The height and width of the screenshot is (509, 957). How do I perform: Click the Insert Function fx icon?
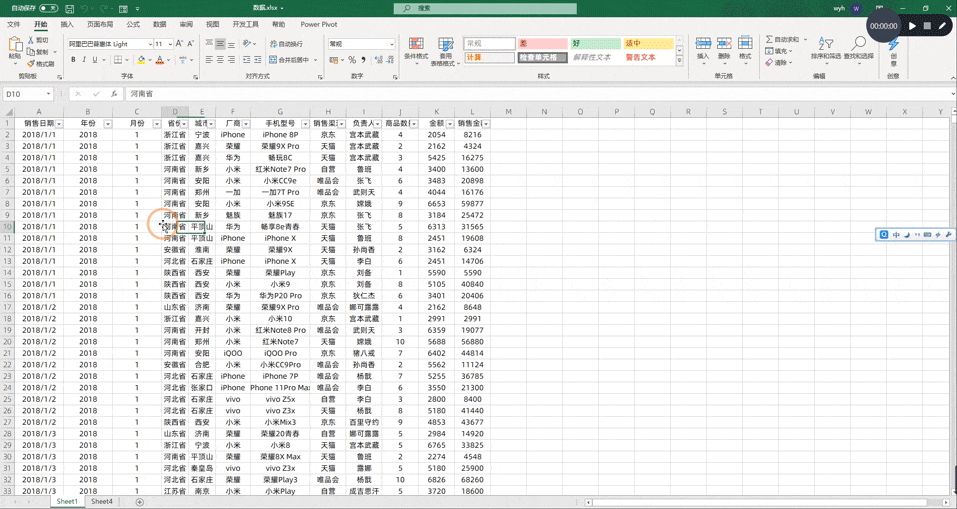[114, 94]
